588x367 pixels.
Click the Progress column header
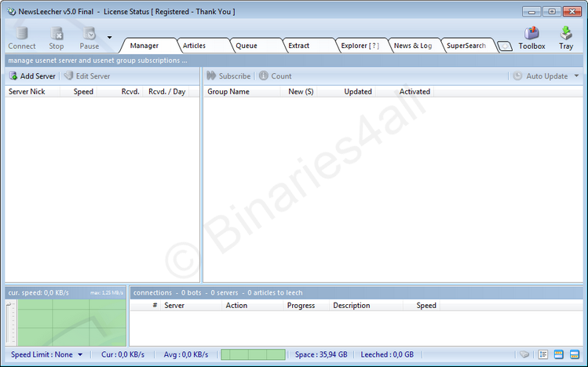(x=306, y=306)
